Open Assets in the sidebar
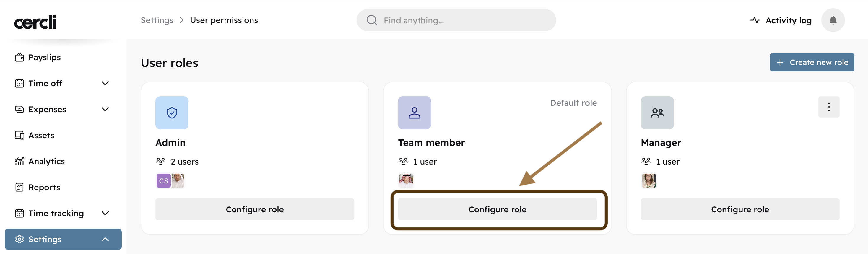868x254 pixels. point(41,136)
